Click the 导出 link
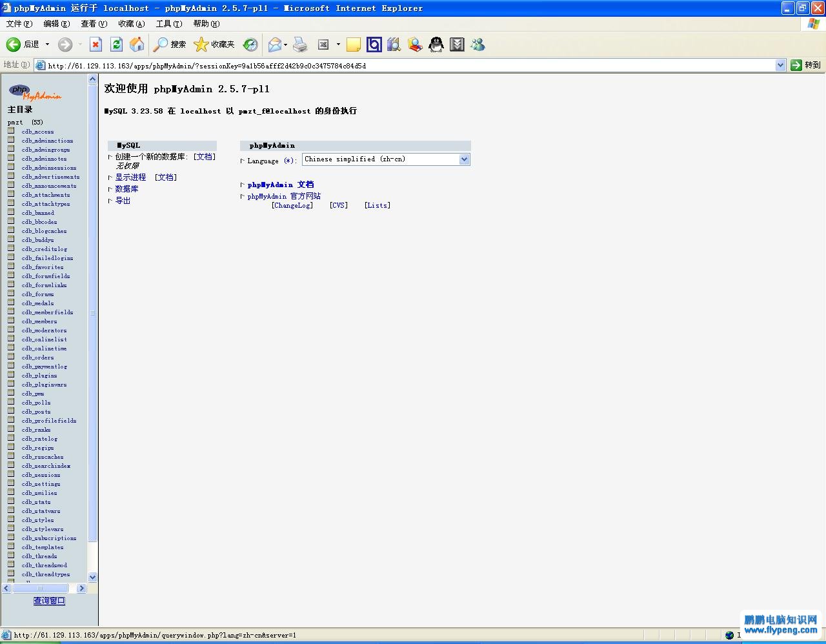 [x=123, y=201]
